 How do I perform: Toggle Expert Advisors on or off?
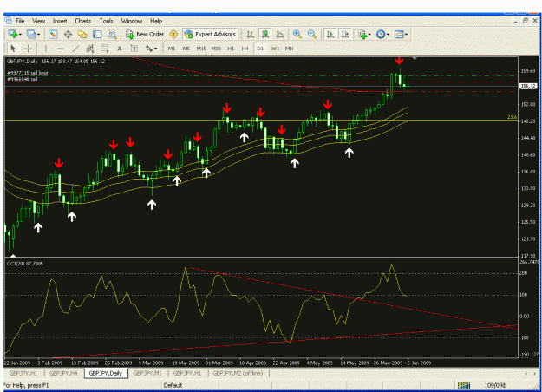210,34
